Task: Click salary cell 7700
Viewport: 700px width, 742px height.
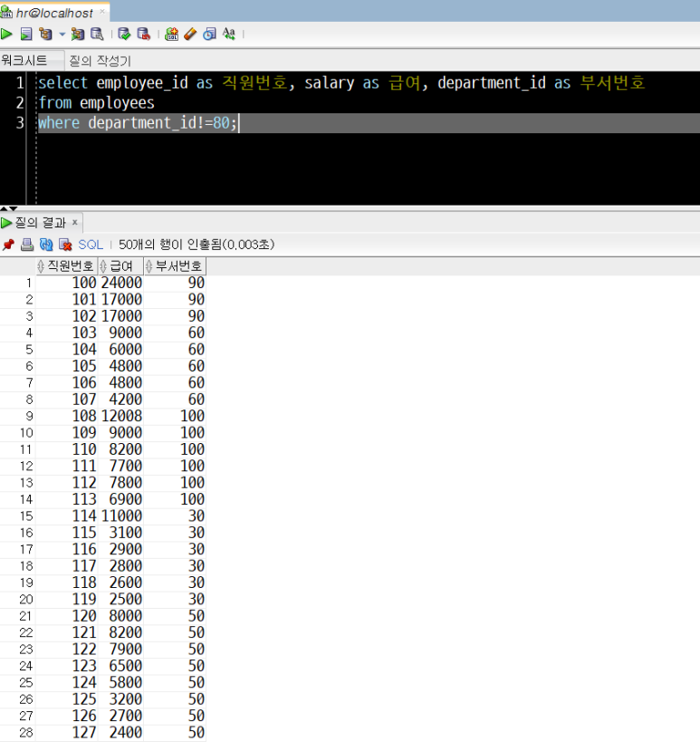Action: click(121, 466)
